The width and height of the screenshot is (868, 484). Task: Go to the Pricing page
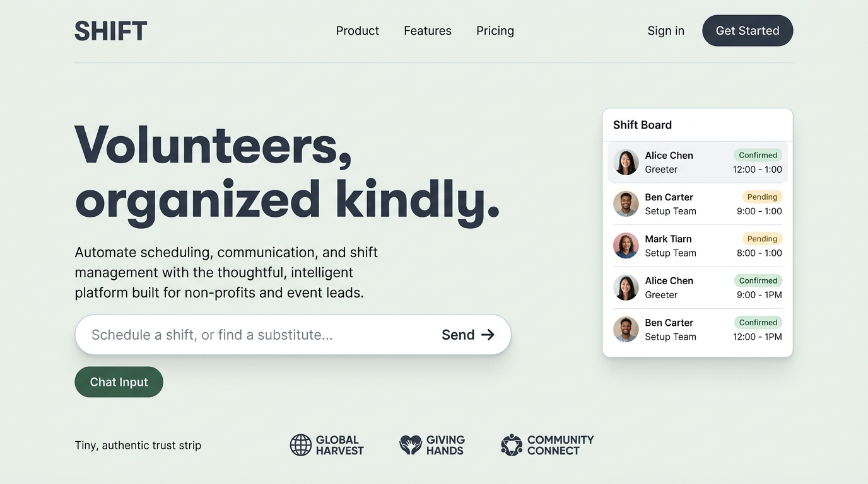[495, 31]
